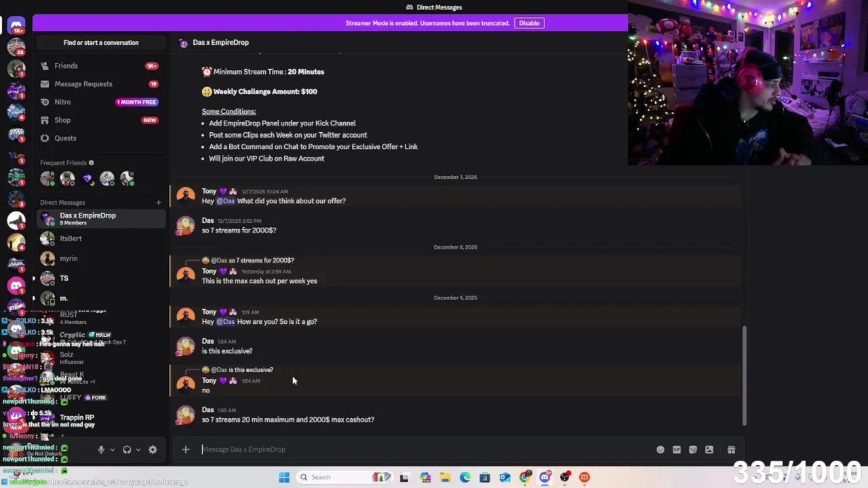Click 'This is the max cash out per week yes'
The image size is (868, 488).
pos(259,281)
